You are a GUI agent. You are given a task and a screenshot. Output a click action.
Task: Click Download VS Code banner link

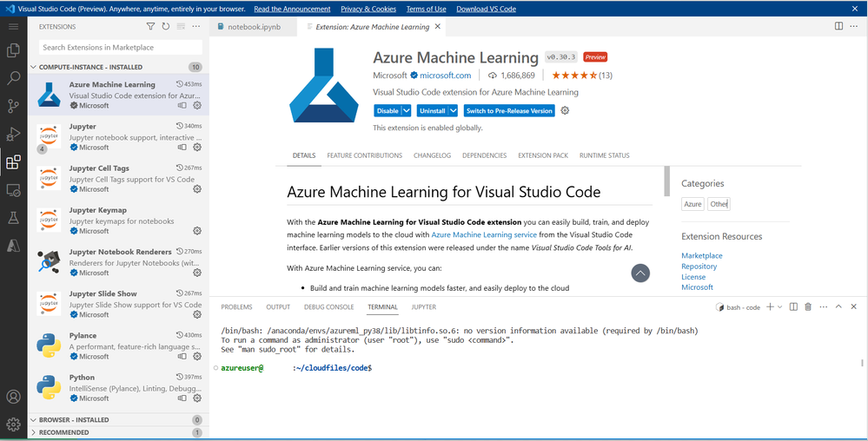coord(486,9)
